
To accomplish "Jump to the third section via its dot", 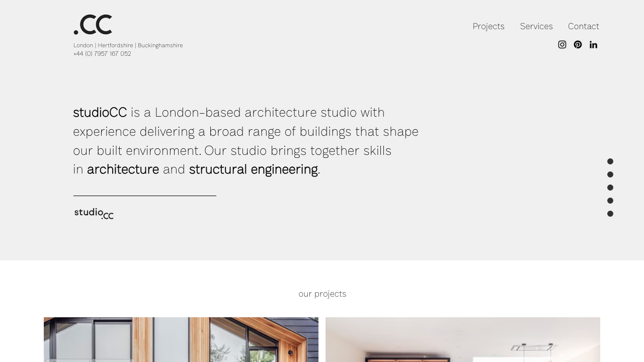I will [610, 188].
